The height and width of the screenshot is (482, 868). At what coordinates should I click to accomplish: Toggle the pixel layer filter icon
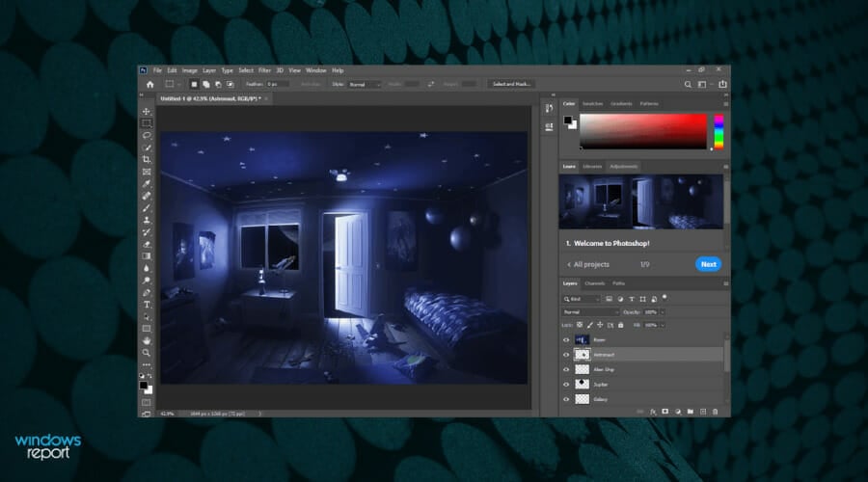click(609, 299)
